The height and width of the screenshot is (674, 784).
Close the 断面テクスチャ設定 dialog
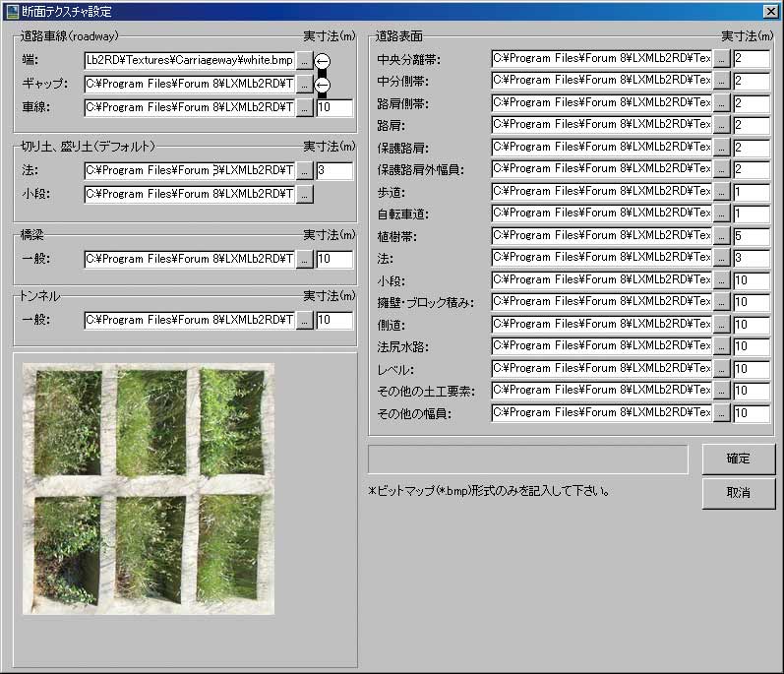pos(770,11)
